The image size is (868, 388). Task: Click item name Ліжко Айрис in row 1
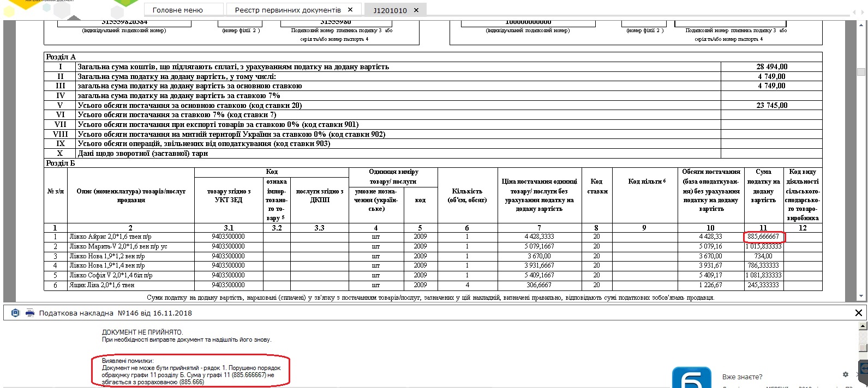coord(110,237)
